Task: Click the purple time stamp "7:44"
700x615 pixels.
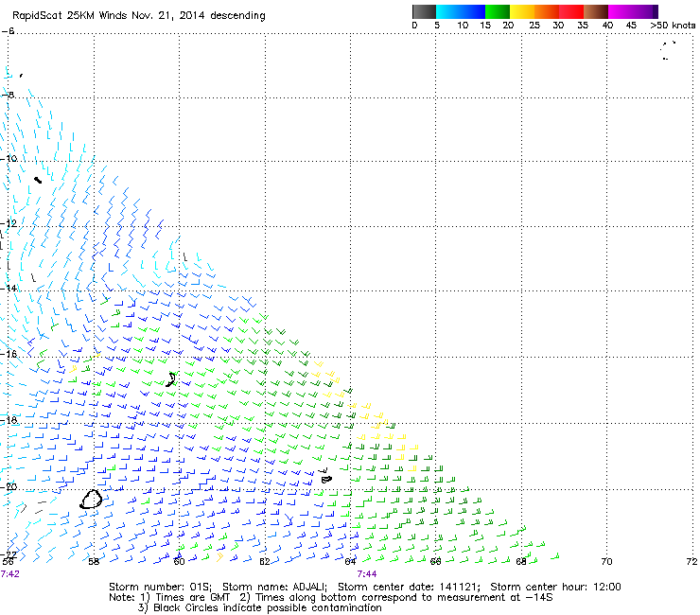Action: point(367,574)
